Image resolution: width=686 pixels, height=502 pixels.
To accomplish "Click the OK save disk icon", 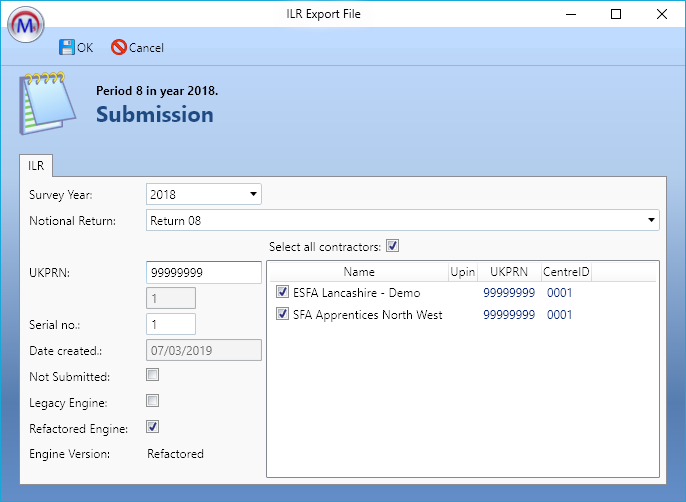I will (x=67, y=47).
